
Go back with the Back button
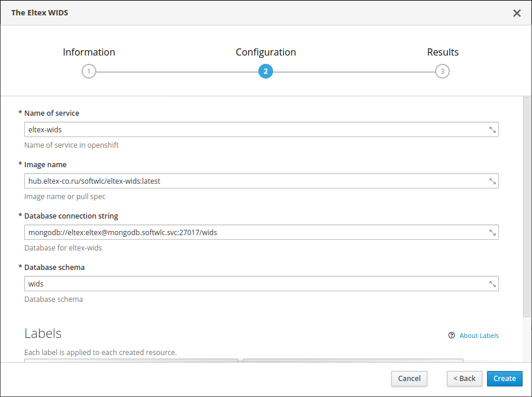pyautogui.click(x=464, y=379)
